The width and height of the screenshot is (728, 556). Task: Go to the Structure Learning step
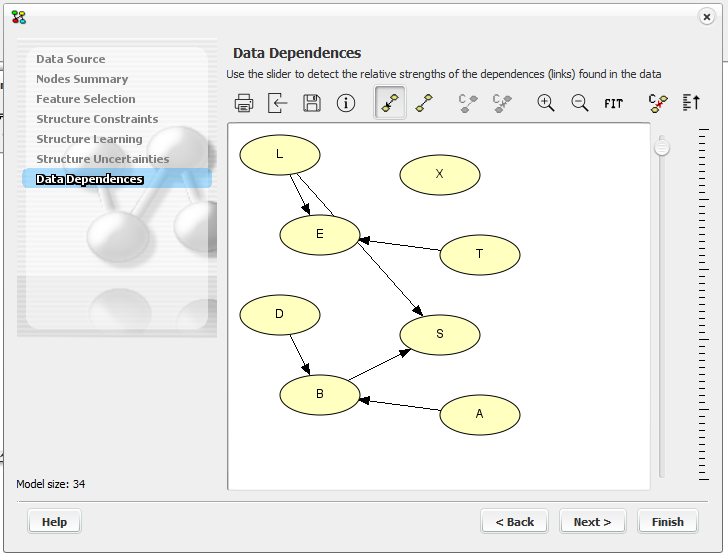tap(89, 139)
